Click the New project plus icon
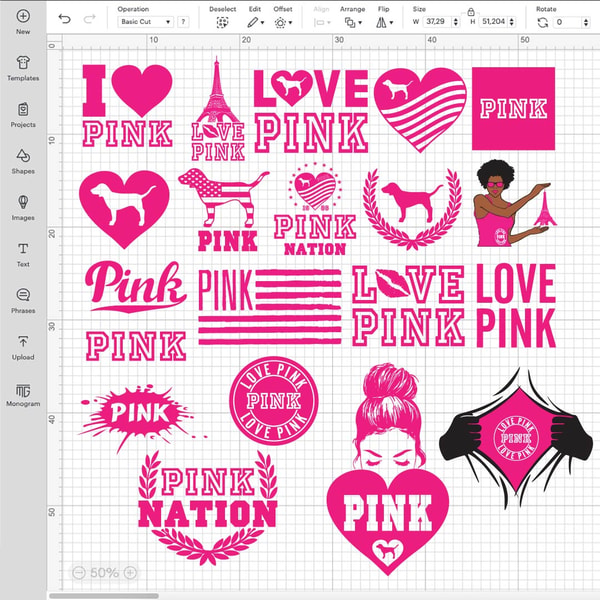This screenshot has height=600, width=600. (23, 16)
